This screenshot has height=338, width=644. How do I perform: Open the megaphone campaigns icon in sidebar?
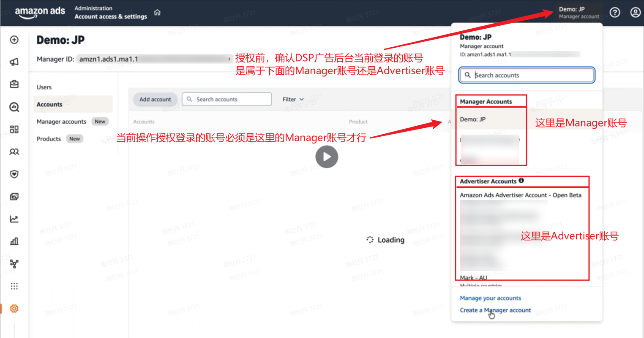point(14,62)
